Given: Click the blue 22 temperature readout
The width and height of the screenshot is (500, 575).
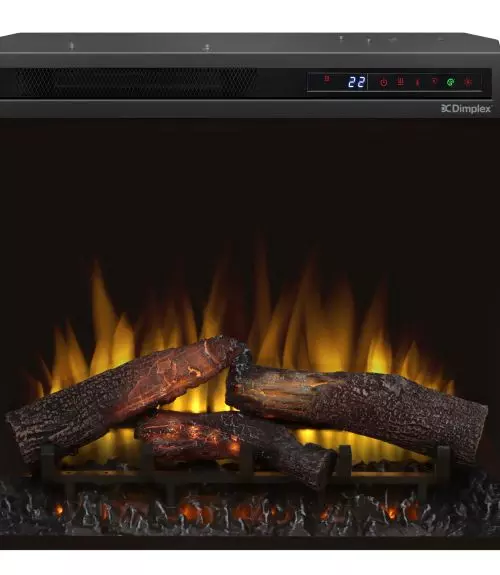Looking at the screenshot, I should point(357,82).
